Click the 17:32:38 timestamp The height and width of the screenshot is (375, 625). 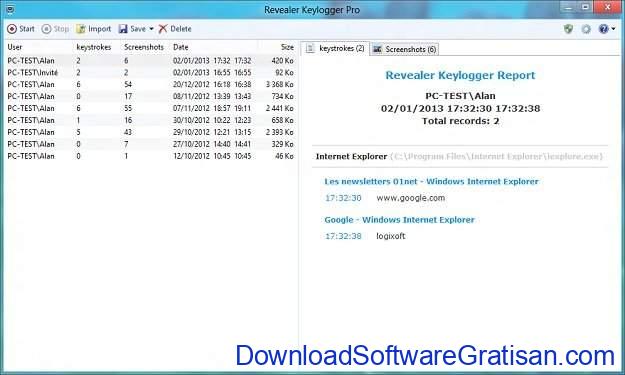coord(343,236)
